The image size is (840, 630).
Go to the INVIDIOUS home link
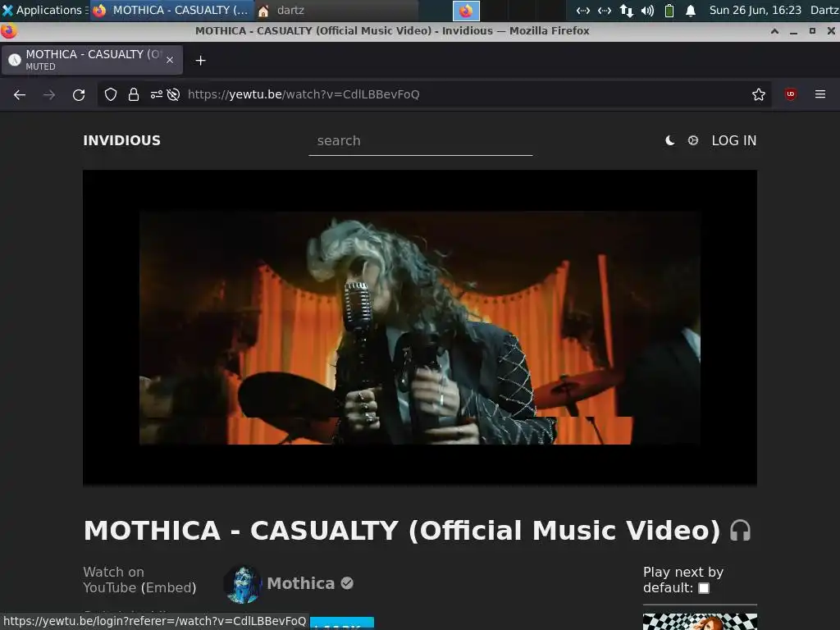coord(121,140)
